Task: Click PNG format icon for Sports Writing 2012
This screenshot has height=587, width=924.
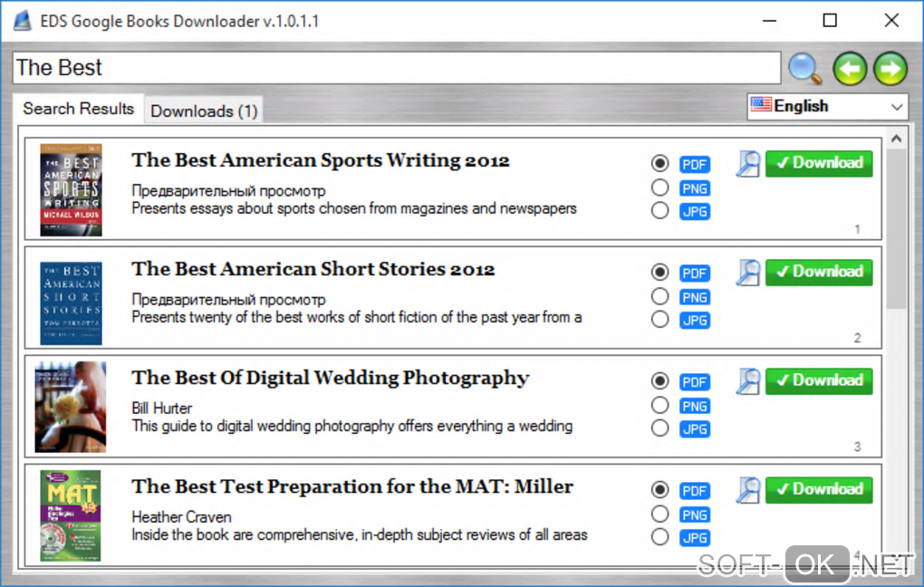Action: click(695, 188)
